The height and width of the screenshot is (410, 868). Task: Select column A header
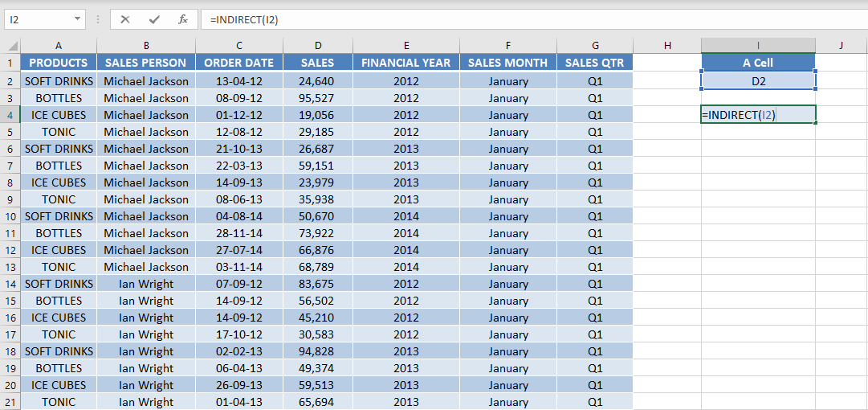59,46
